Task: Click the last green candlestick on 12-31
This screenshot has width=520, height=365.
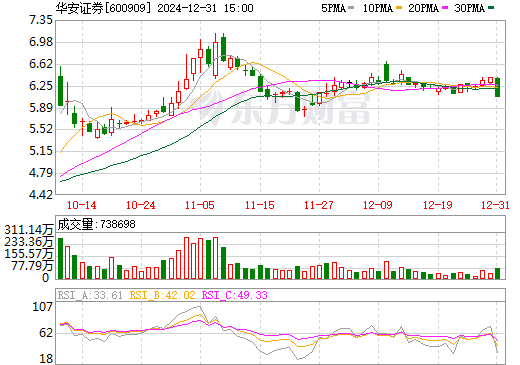Action: [x=497, y=87]
